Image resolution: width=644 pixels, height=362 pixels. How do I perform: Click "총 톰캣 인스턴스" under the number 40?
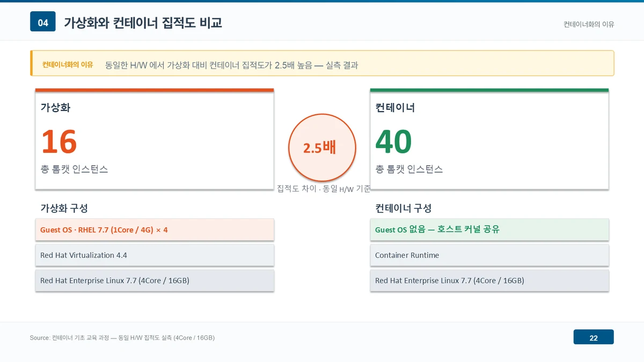click(x=409, y=169)
